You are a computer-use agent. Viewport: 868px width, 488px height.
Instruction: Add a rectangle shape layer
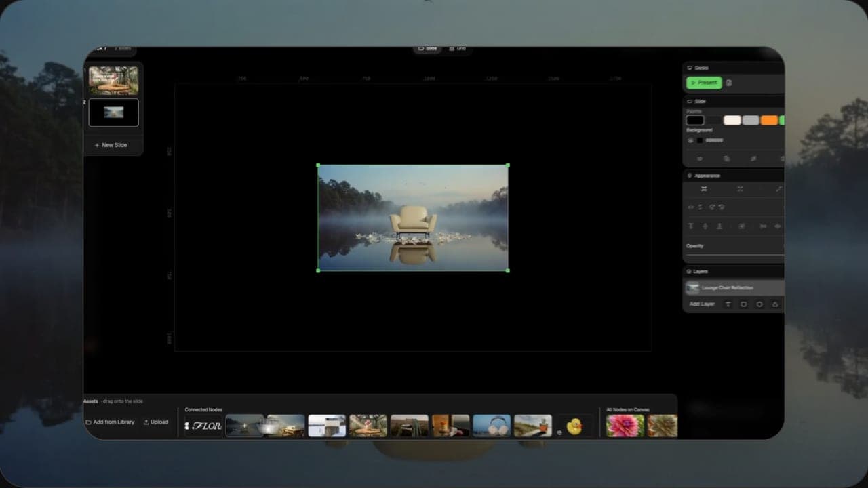pos(744,304)
